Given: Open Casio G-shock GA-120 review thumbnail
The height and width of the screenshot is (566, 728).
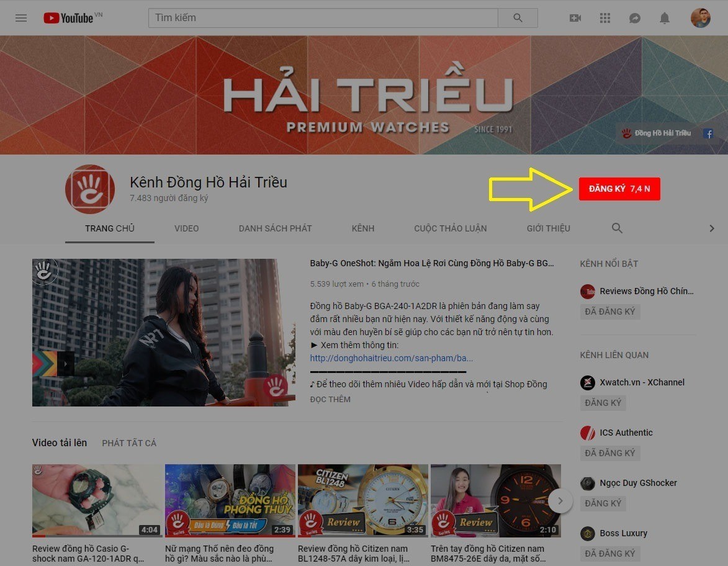Looking at the screenshot, I should tap(97, 501).
